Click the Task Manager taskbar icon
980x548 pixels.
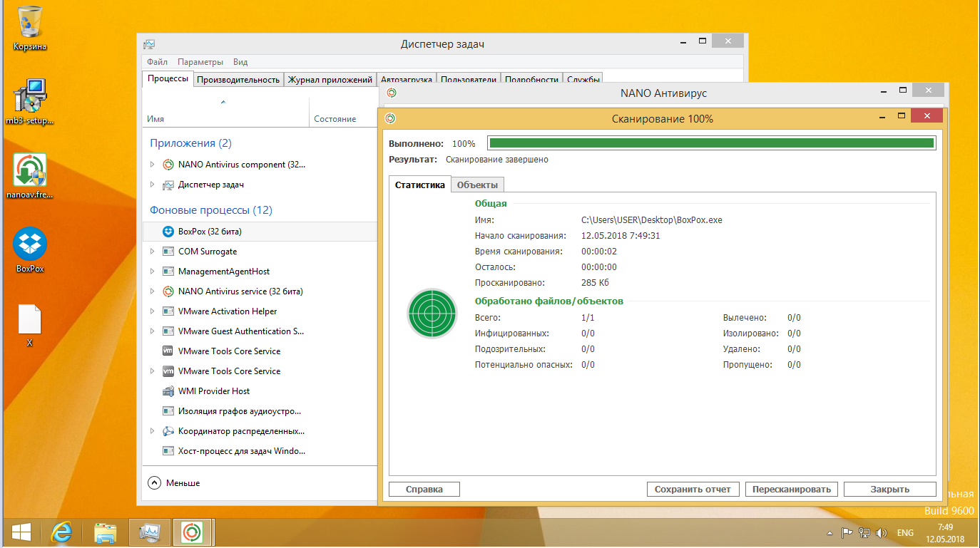click(149, 532)
